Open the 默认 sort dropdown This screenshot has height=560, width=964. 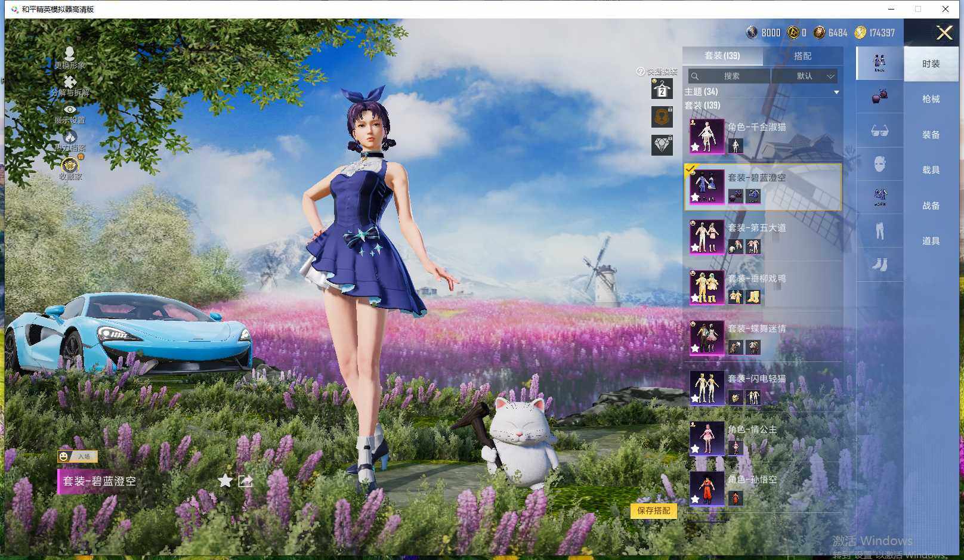[805, 76]
